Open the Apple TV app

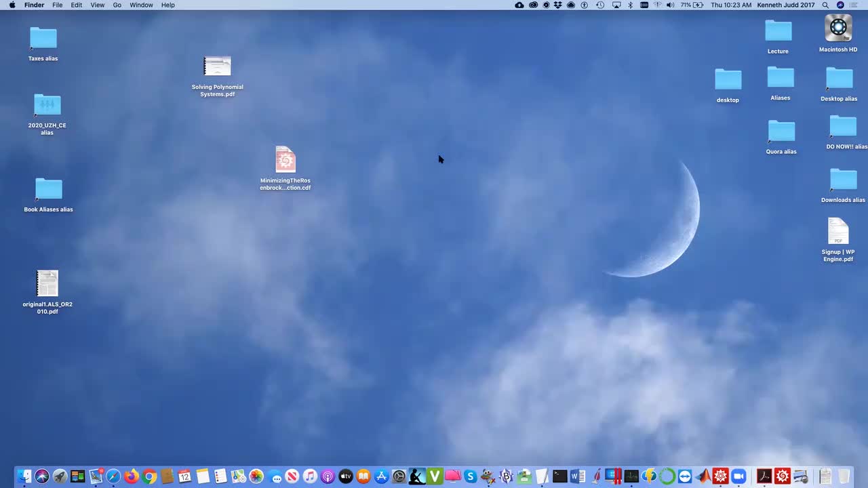pos(346,476)
